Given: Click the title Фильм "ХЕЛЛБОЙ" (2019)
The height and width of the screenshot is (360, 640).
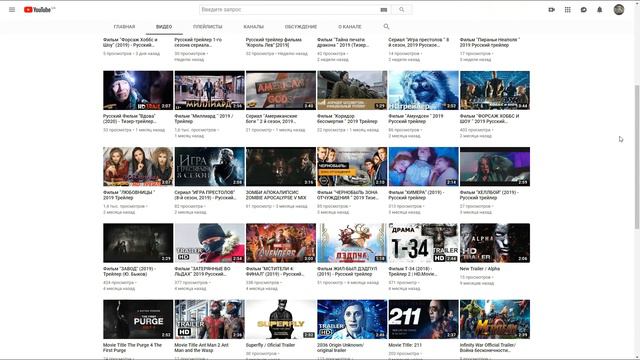Looking at the screenshot, I should (x=489, y=195).
